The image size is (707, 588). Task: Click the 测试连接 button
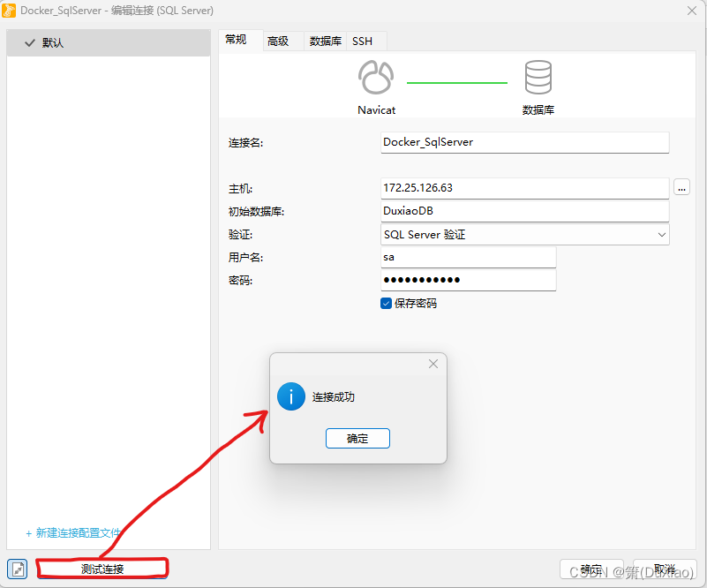tap(102, 569)
